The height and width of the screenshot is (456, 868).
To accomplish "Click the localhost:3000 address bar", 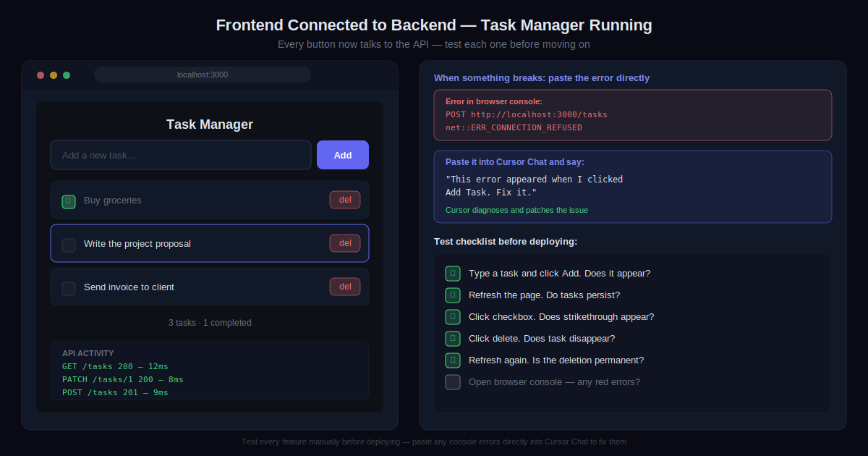I will tap(203, 75).
